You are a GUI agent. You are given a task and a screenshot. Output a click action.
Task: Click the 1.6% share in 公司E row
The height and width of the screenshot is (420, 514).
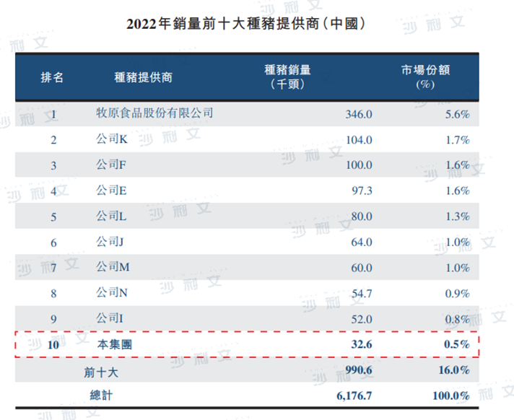tap(458, 191)
